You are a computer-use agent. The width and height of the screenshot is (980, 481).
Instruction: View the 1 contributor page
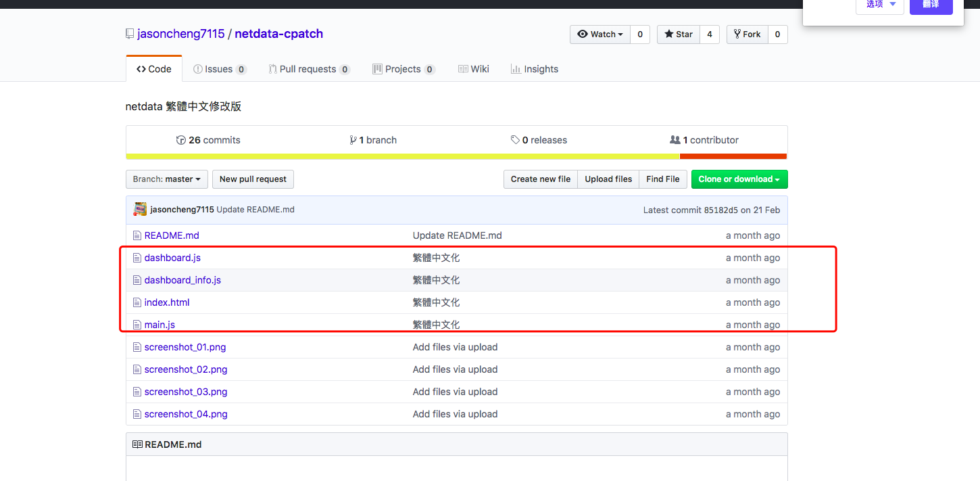(x=704, y=140)
